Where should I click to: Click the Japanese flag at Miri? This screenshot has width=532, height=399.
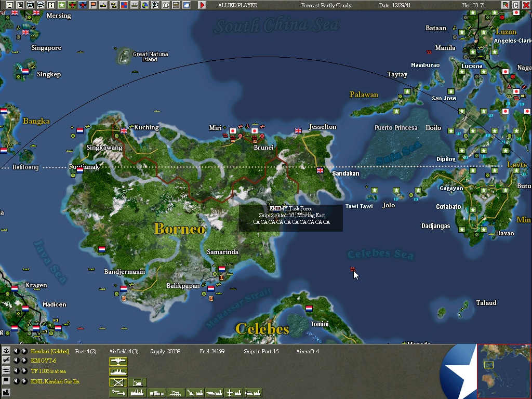(232, 130)
